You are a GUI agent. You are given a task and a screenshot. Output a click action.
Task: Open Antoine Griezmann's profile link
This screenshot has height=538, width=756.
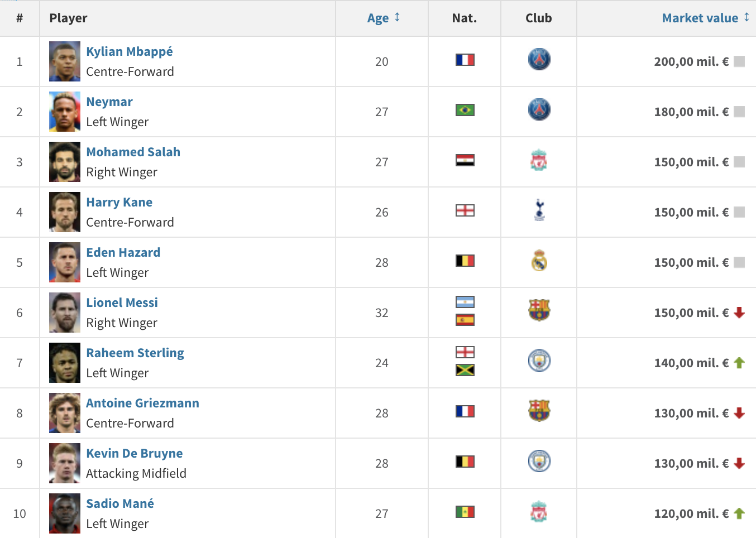pos(142,403)
